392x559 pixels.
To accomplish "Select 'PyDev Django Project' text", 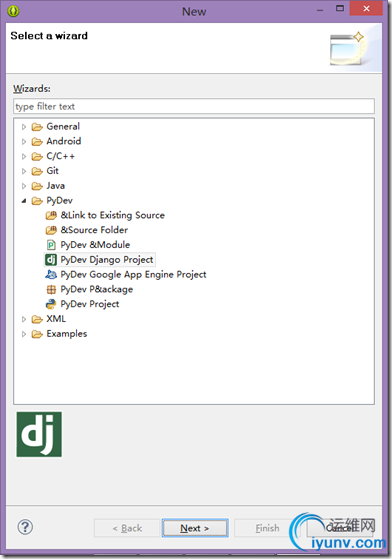I will pyautogui.click(x=107, y=260).
